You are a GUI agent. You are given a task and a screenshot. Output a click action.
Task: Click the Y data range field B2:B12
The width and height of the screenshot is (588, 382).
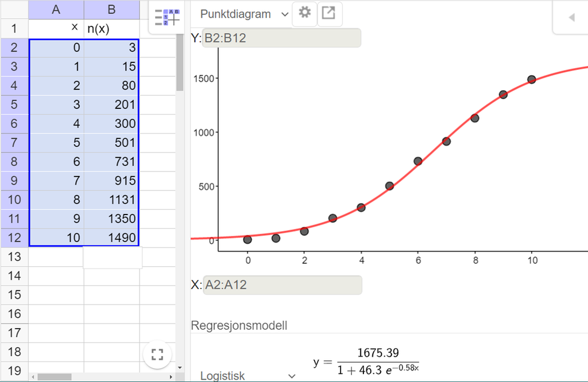point(281,38)
